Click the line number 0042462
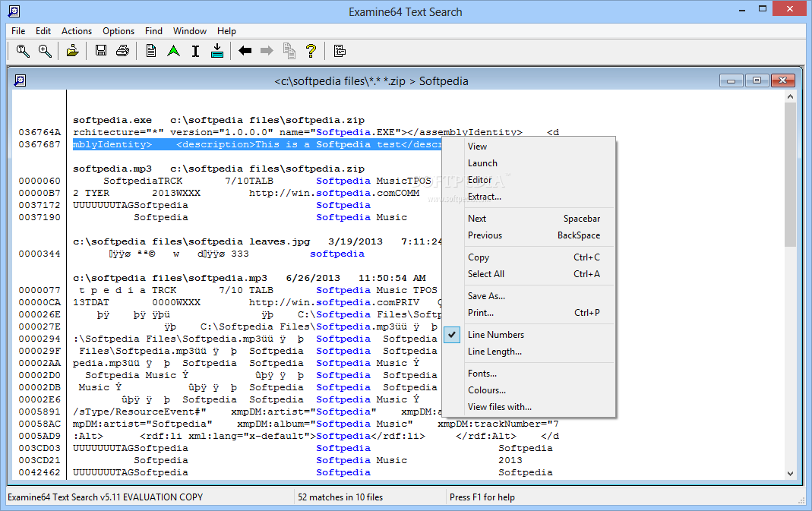 click(39, 473)
